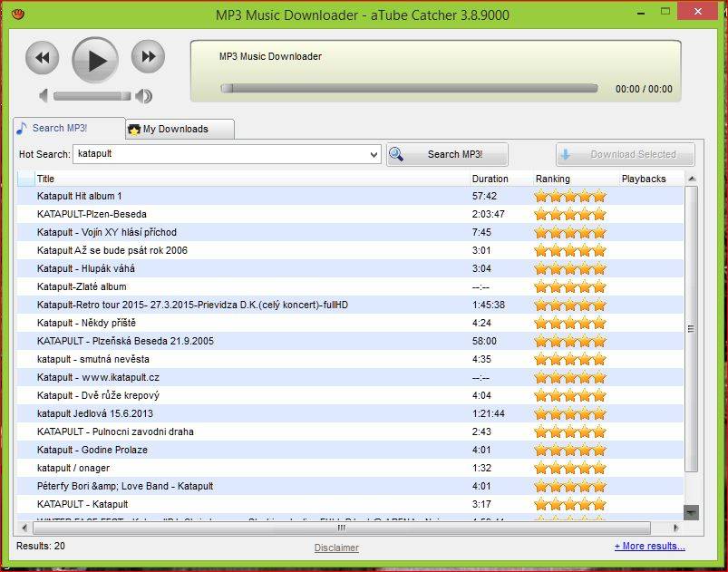Close the MP3 Music Downloader window
Screen dimensions: 728x572
(698, 12)
